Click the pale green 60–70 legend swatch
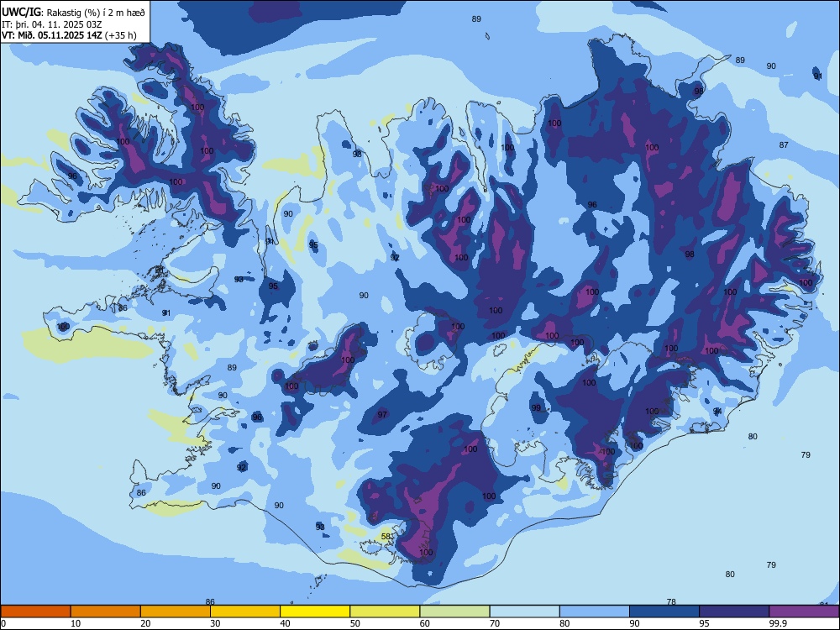Image resolution: width=840 pixels, height=630 pixels. 454,612
